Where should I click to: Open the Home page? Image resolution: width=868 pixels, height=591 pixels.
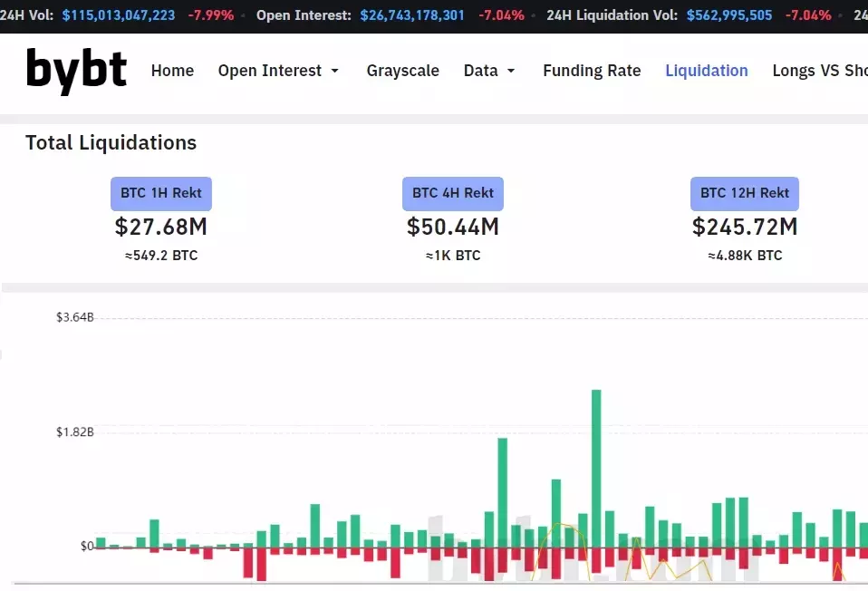point(173,71)
